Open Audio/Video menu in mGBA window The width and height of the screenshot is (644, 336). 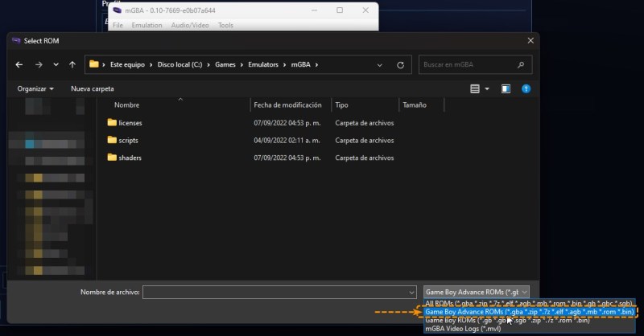pos(190,26)
